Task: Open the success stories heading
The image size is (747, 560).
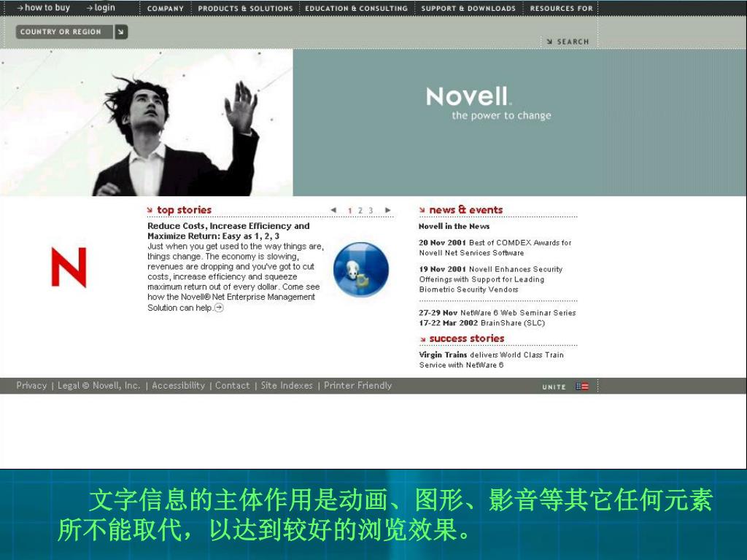Action: click(x=467, y=338)
